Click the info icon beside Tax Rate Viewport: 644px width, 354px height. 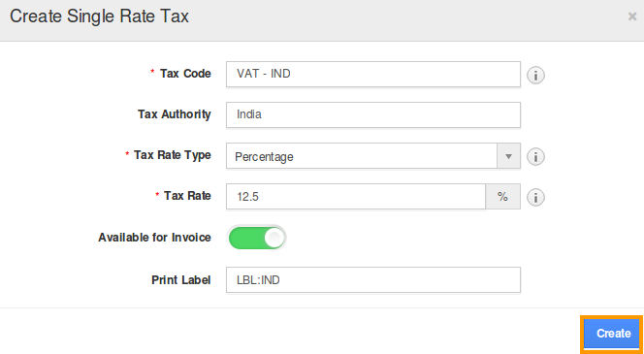pos(535,197)
